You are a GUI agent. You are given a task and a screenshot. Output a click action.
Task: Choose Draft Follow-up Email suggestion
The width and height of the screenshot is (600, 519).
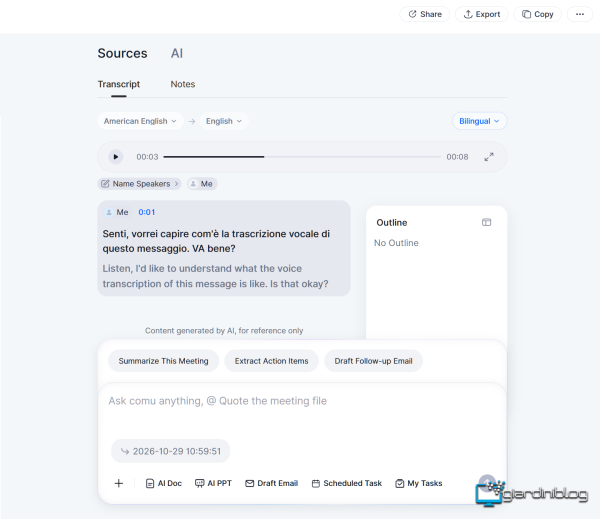point(373,361)
